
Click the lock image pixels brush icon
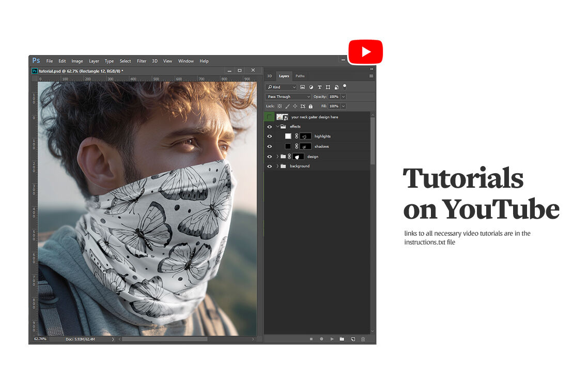[287, 106]
